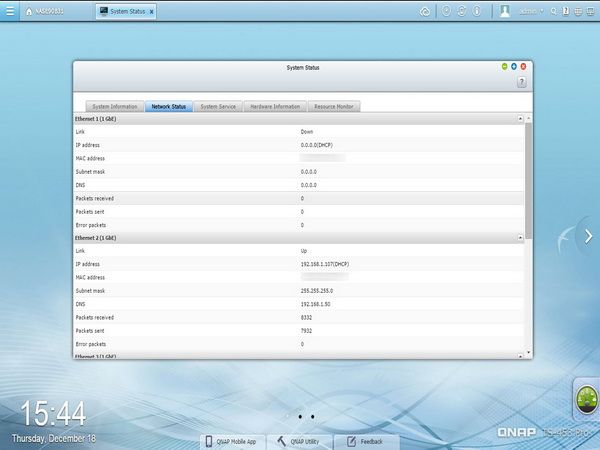Open the main menu hamburger icon

click(x=10, y=11)
